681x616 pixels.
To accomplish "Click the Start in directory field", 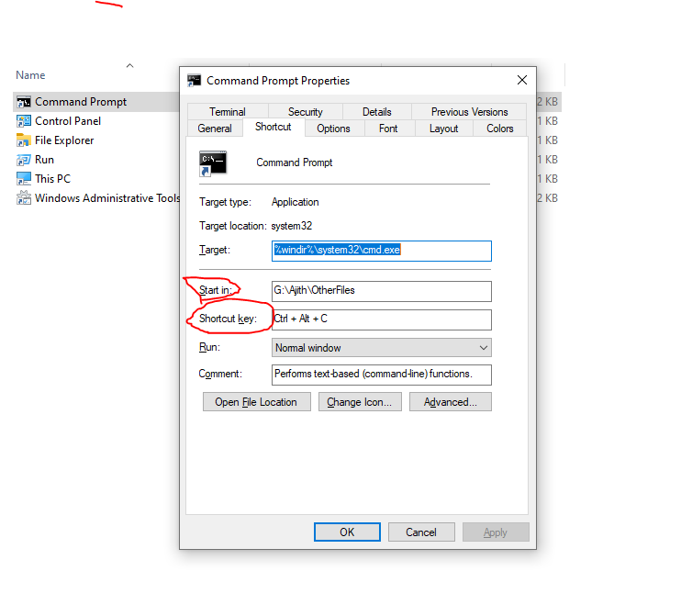I will (382, 291).
